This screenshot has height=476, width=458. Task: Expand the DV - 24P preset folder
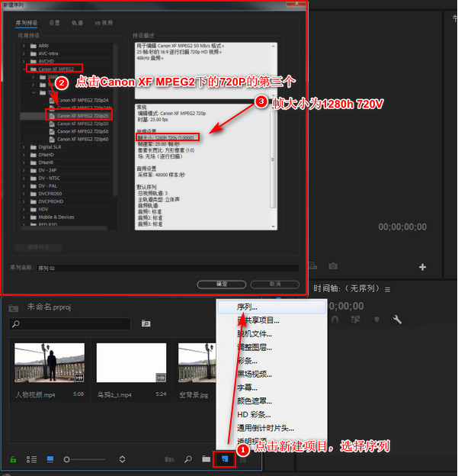(x=24, y=170)
